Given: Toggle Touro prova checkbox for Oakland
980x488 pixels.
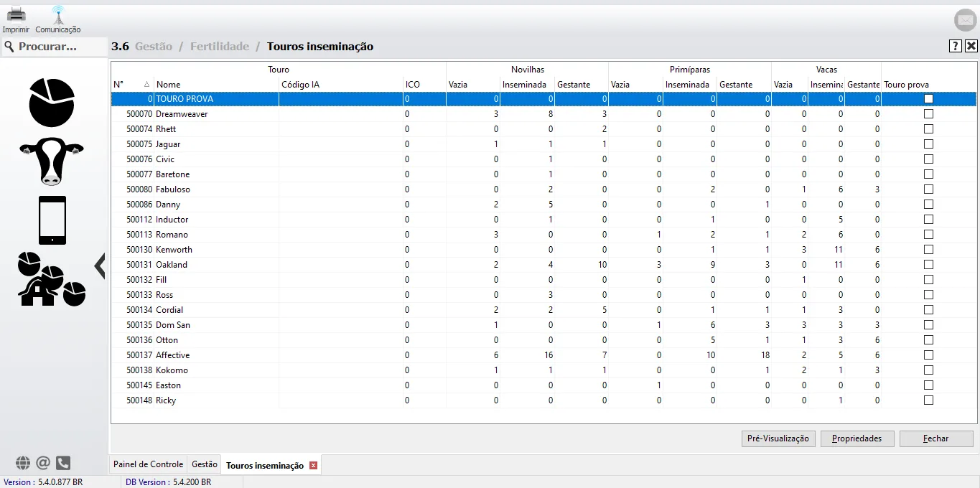Looking at the screenshot, I should (928, 265).
